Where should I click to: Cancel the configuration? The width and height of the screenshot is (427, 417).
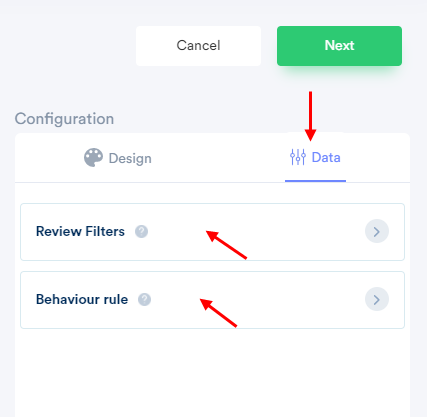198,46
